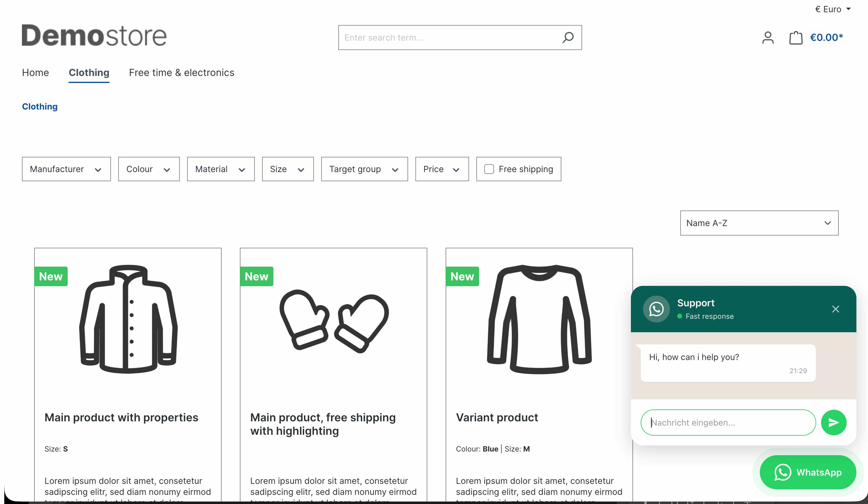Click the WhatsApp avatar in the Support header
The width and height of the screenshot is (868, 504).
(656, 309)
